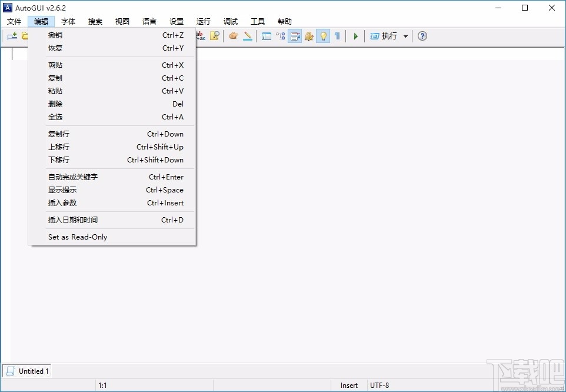The width and height of the screenshot is (566, 392).
Task: Select the pencil annotation toolbar icon
Action: tap(248, 36)
